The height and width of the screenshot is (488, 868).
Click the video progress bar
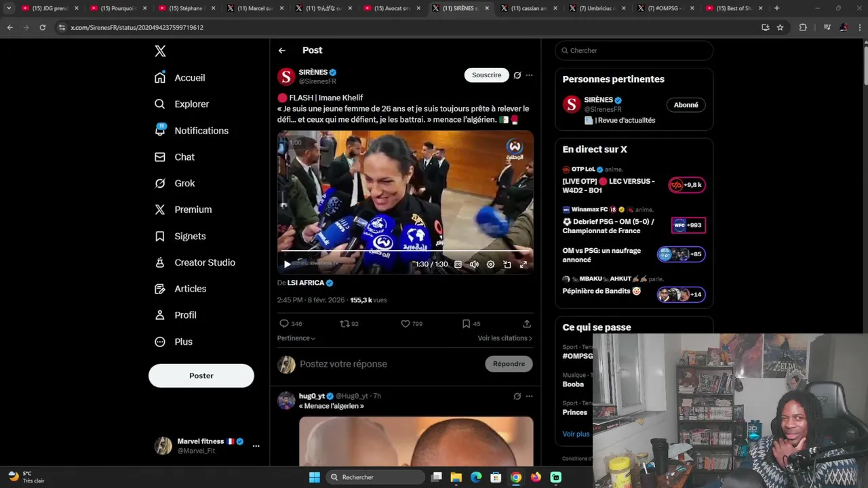click(x=405, y=251)
